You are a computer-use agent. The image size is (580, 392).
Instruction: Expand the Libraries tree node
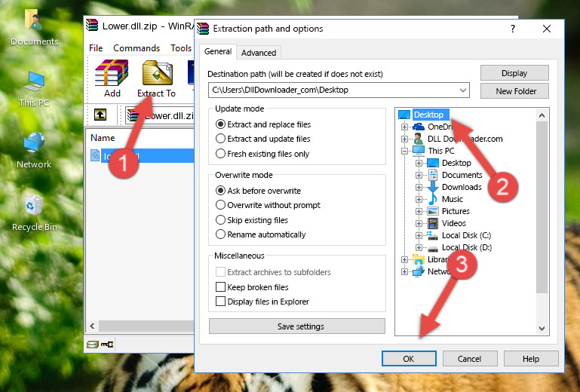(404, 259)
